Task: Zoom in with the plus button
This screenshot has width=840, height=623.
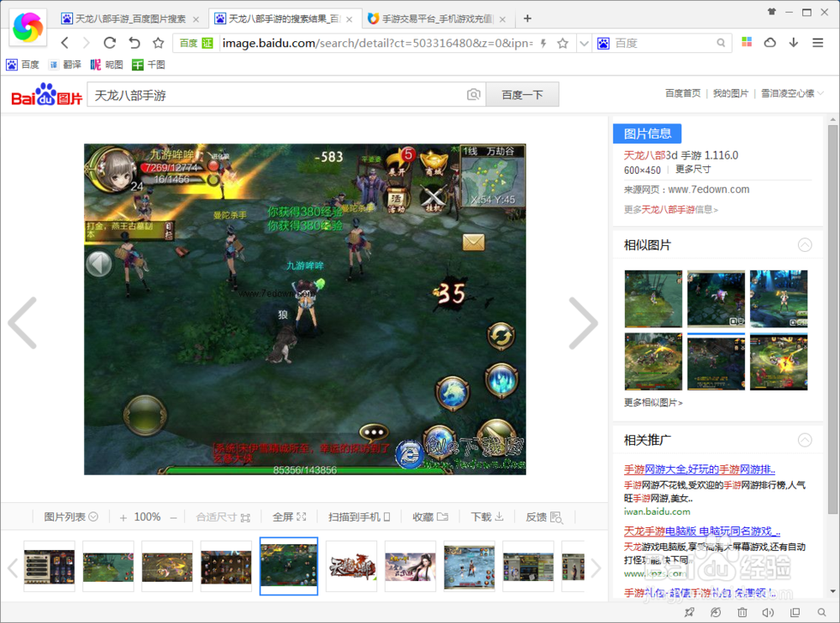Action: (123, 517)
